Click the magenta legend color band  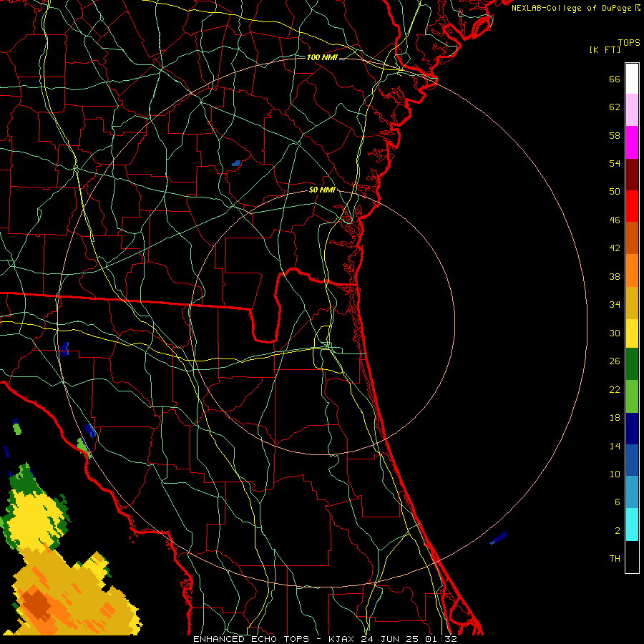632,142
